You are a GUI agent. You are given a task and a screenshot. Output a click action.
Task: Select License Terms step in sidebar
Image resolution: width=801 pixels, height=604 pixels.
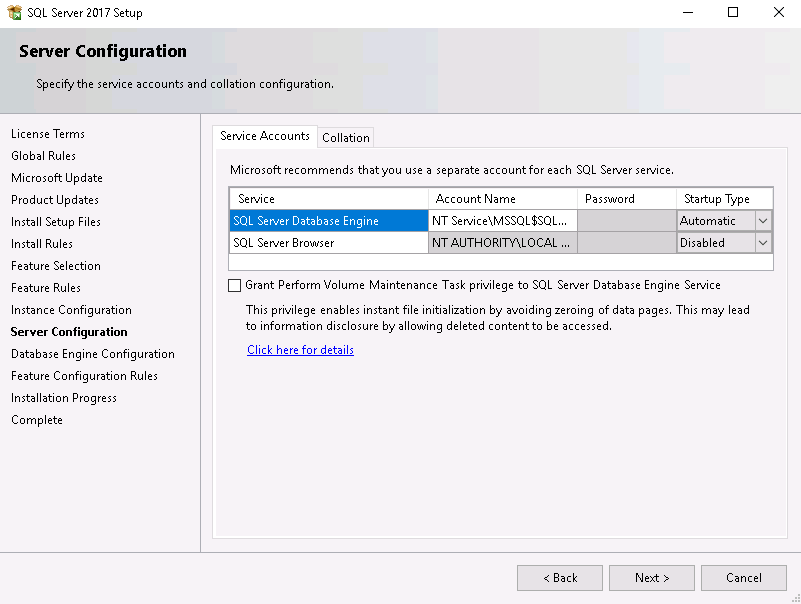tap(48, 134)
